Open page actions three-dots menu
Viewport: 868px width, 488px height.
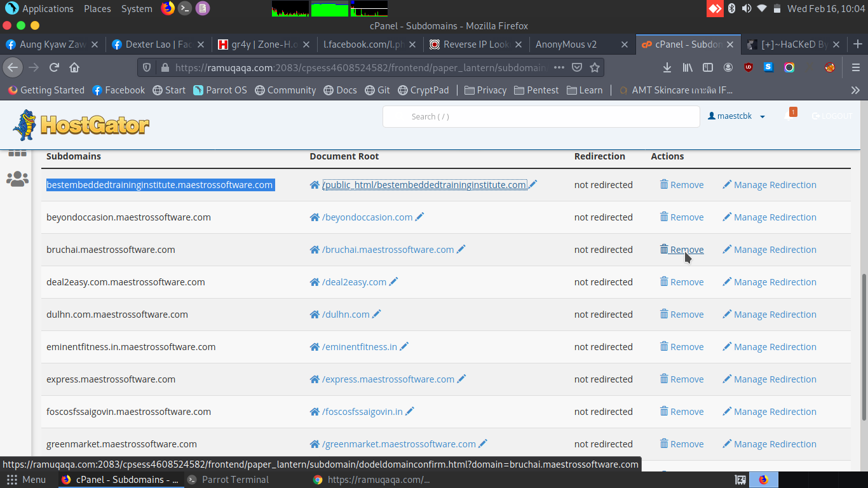pyautogui.click(x=559, y=67)
